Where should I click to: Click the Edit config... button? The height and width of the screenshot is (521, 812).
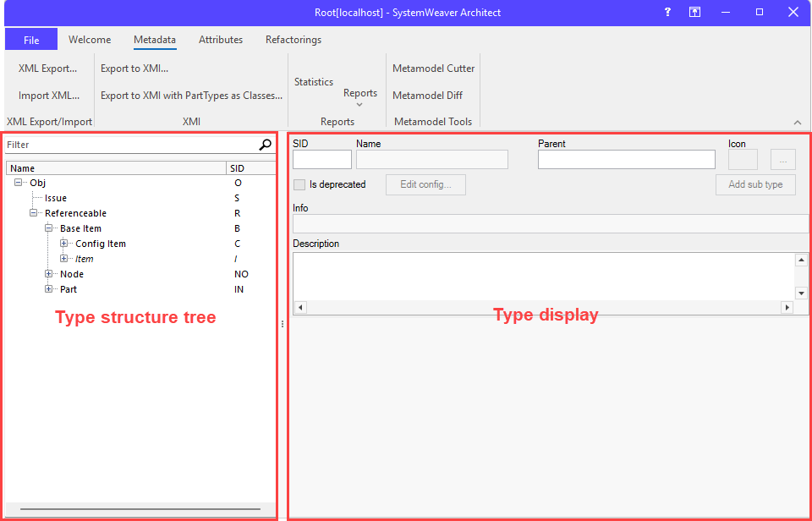[x=425, y=184]
